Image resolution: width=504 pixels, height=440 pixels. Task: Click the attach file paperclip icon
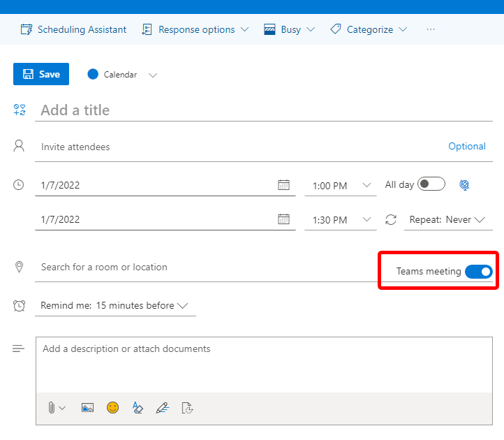(52, 408)
